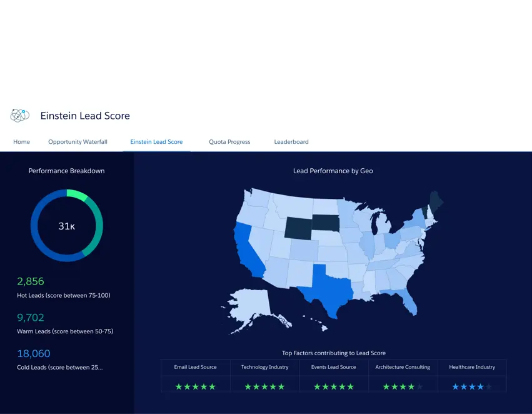Click the Healthcare Industry column header
This screenshot has width=532, height=414.
(472, 367)
